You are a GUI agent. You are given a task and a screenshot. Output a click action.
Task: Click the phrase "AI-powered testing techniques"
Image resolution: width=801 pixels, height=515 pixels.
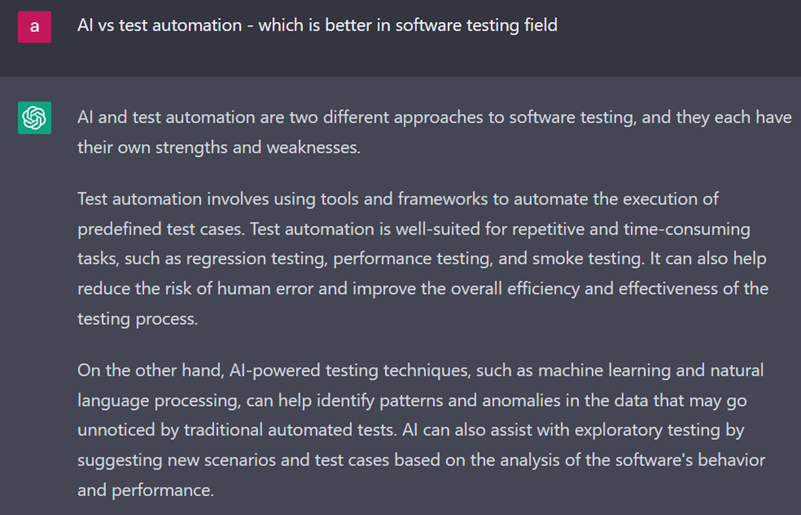click(349, 370)
